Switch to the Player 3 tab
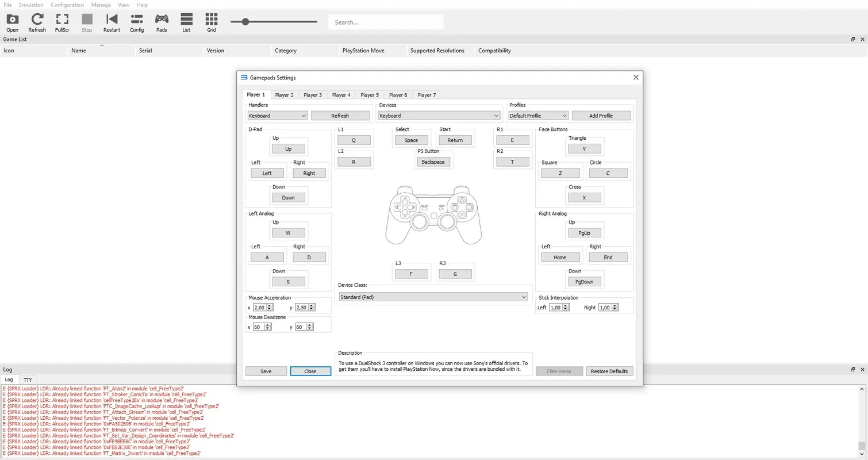868x460 pixels. [x=313, y=95]
